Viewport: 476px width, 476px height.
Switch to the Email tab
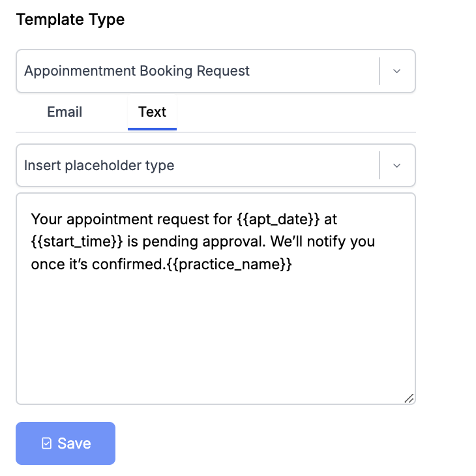coord(65,112)
